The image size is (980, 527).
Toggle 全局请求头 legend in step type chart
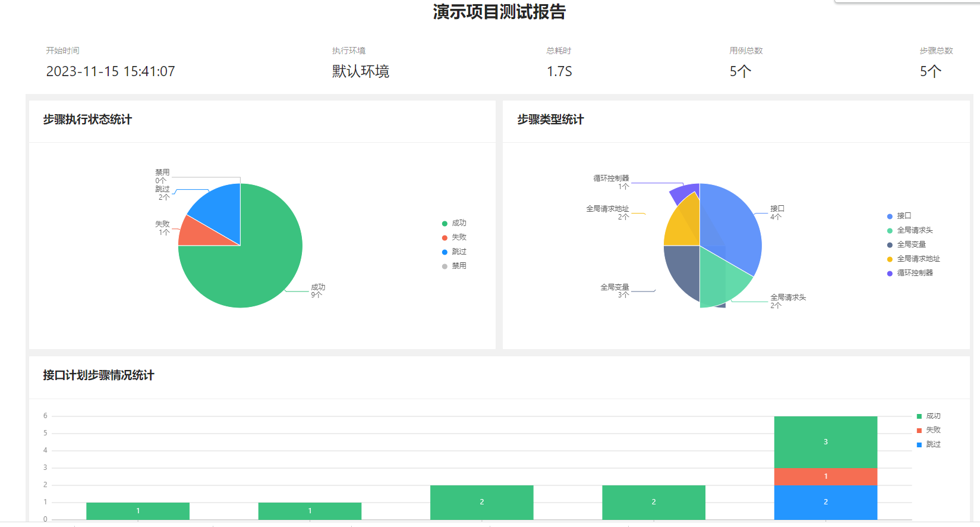(910, 230)
